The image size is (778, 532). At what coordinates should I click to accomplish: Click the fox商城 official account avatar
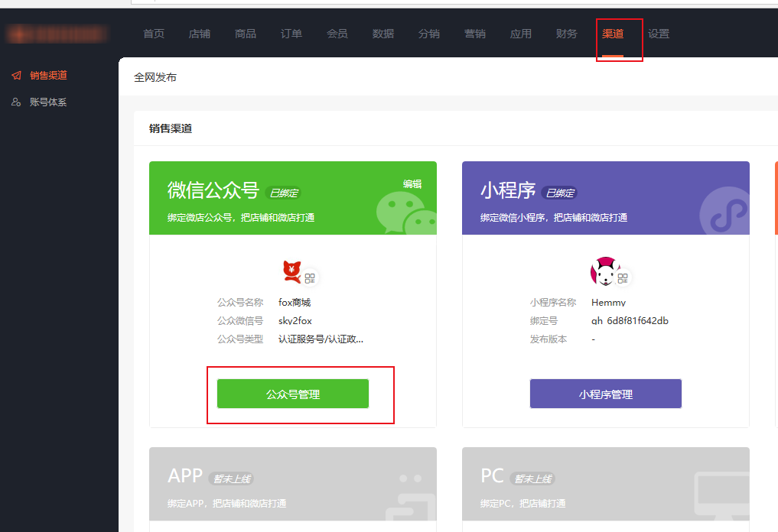click(x=292, y=271)
